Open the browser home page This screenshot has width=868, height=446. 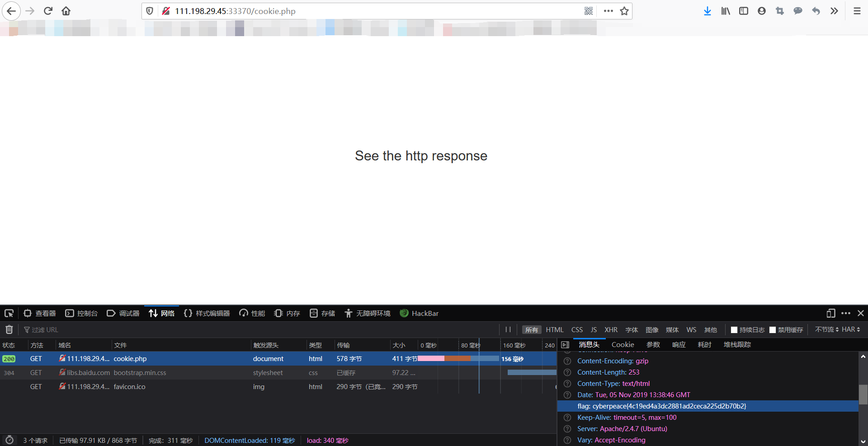(66, 11)
